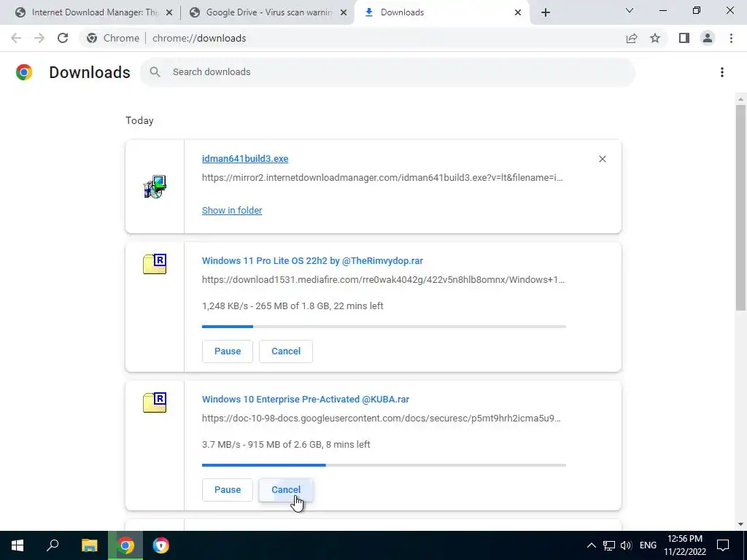
Task: Switch to Internet Download Manager tab
Action: (x=94, y=12)
